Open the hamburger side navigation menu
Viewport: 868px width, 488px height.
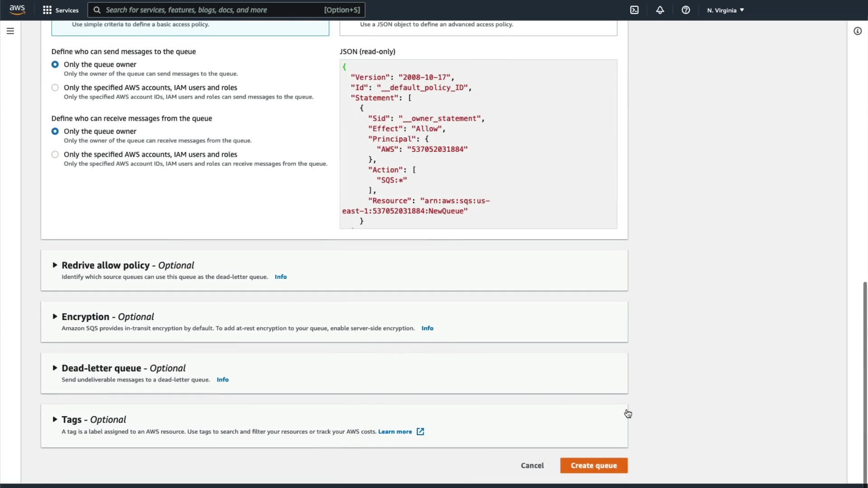coord(10,31)
